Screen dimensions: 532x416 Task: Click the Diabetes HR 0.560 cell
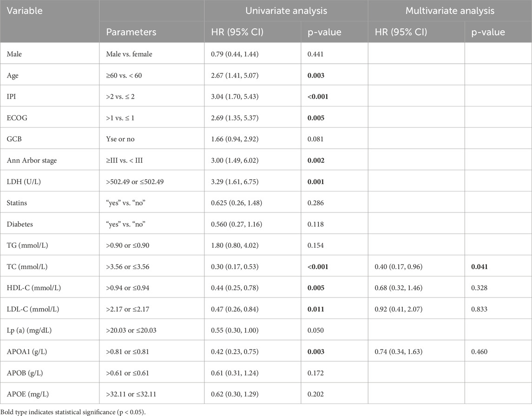coord(236,224)
